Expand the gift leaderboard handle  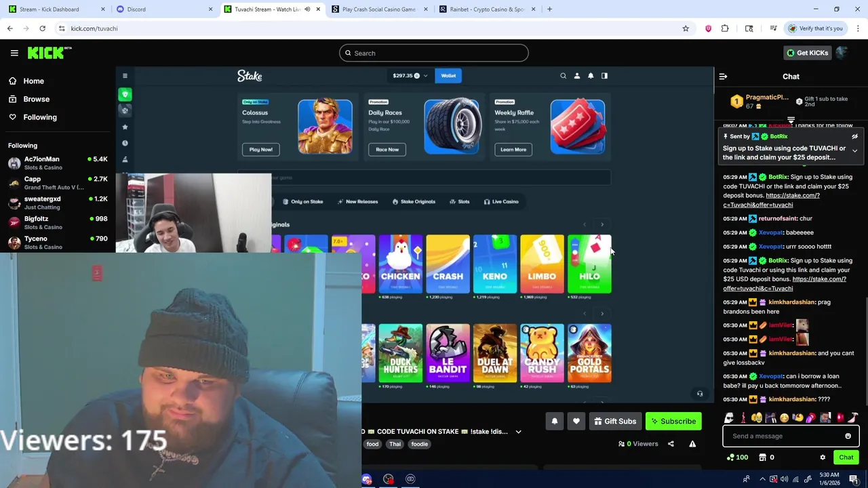point(791,120)
